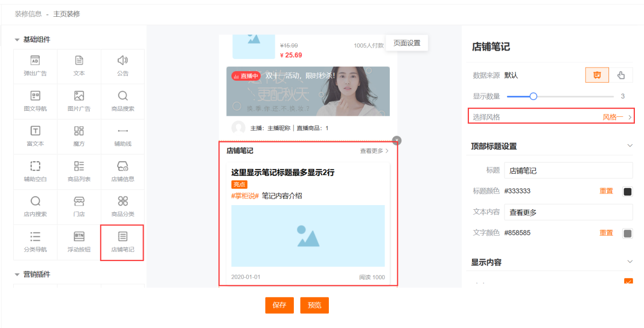Expand the 营销插件 section
This screenshot has height=328, width=644.
17,274
